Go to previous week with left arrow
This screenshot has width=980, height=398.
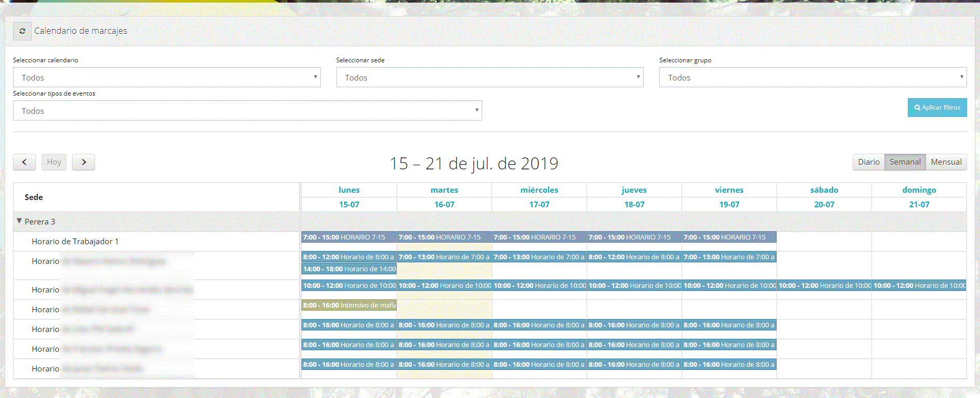[x=24, y=162]
